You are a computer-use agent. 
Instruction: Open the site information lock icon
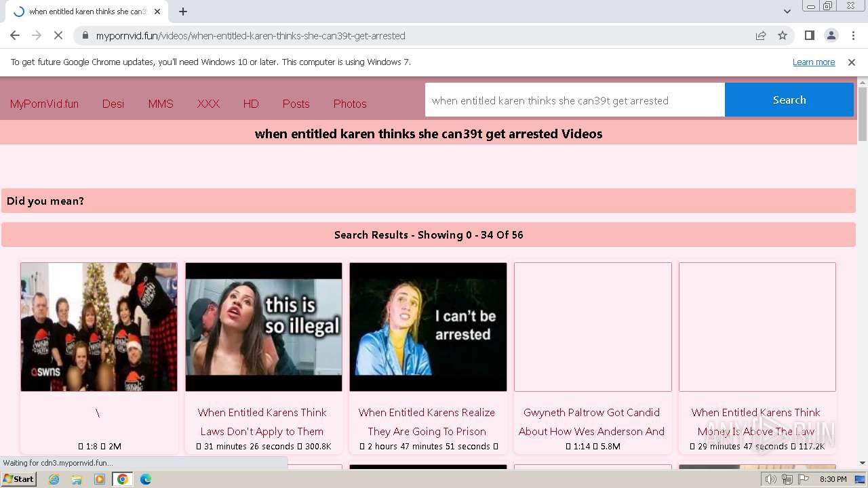(85, 35)
